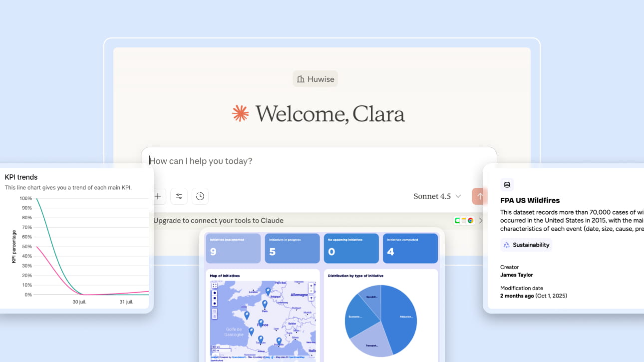
Task: Click the Initiatives completed card
Action: (410, 248)
